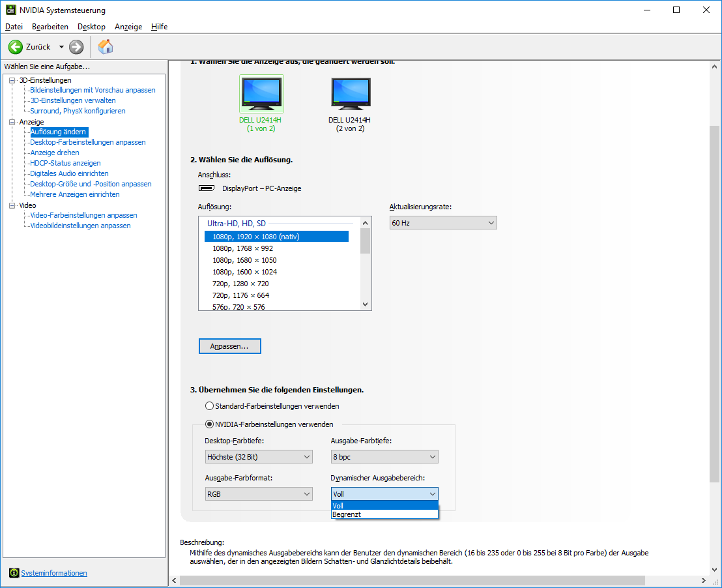The height and width of the screenshot is (588, 722).
Task: Open Mehrere Anzeigen einrichten
Action: point(75,194)
